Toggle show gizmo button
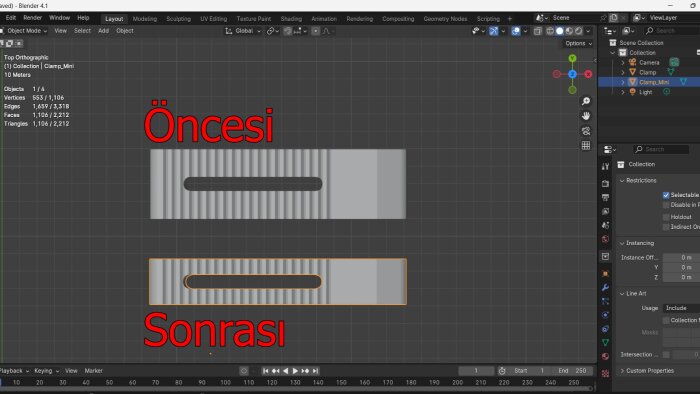The width and height of the screenshot is (700, 394). click(x=493, y=31)
